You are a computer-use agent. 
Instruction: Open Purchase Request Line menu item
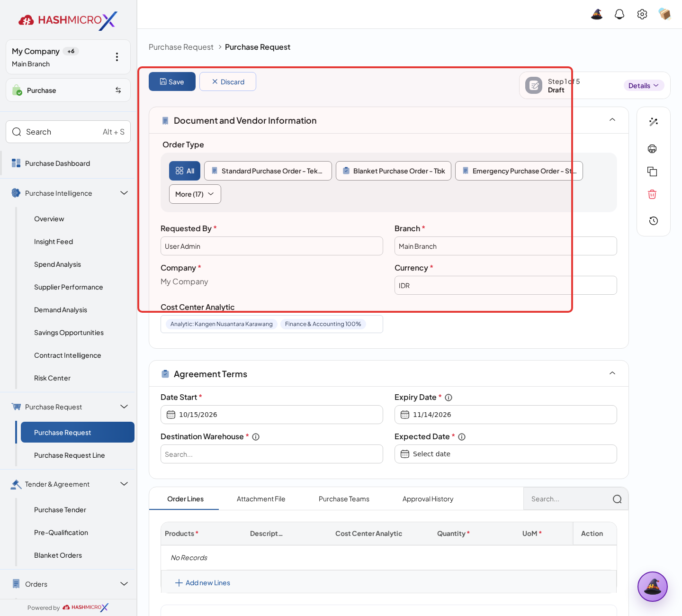pyautogui.click(x=70, y=455)
